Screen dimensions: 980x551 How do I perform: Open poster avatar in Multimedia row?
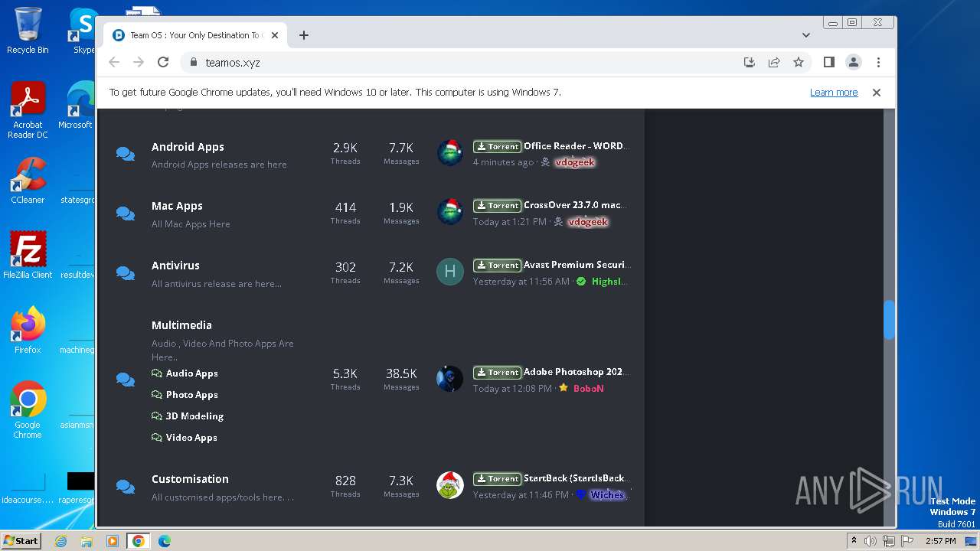click(450, 379)
